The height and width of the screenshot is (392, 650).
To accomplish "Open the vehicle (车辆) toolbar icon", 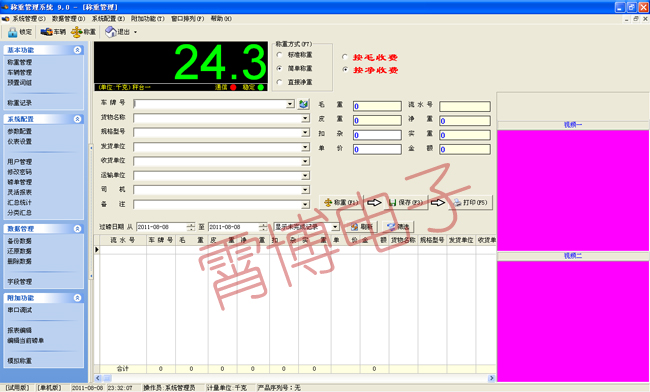I will click(x=46, y=32).
